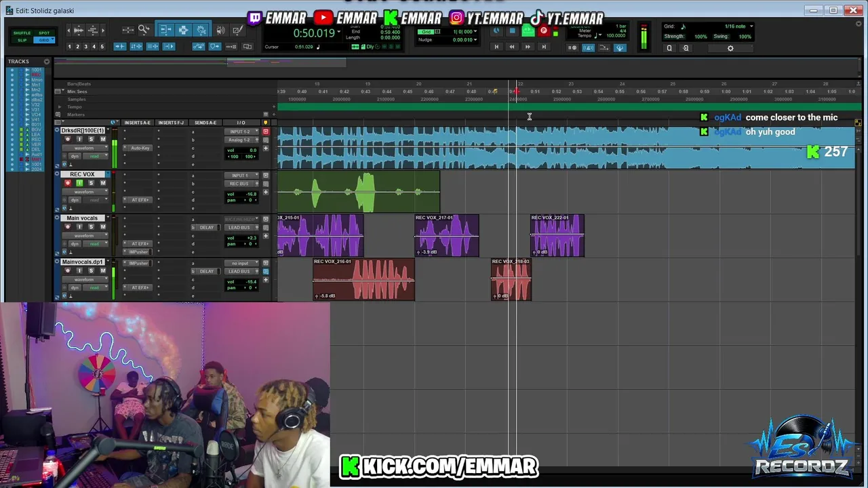Image resolution: width=868 pixels, height=488 pixels.
Task: Open main counter format dropdown
Action: [x=339, y=32]
